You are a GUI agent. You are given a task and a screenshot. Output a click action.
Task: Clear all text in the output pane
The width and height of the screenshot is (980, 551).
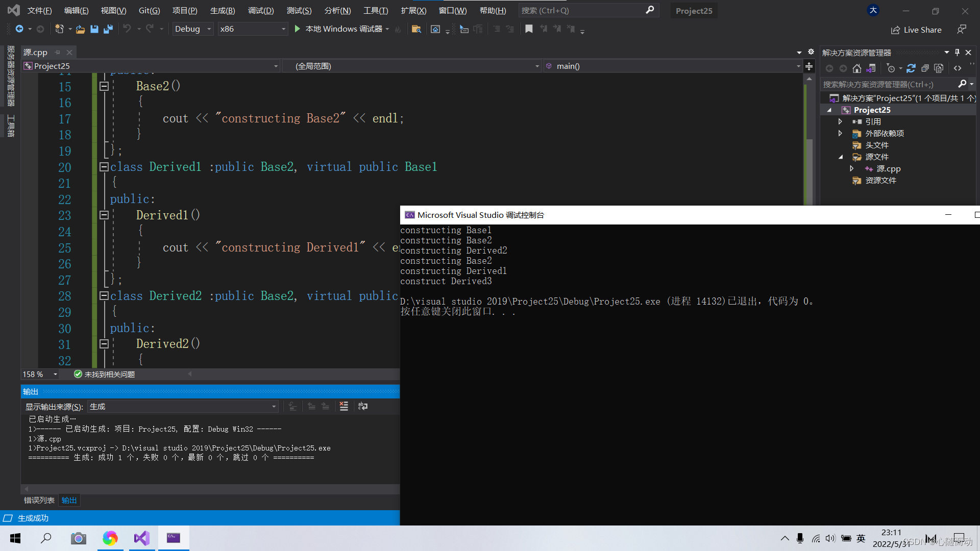point(344,407)
